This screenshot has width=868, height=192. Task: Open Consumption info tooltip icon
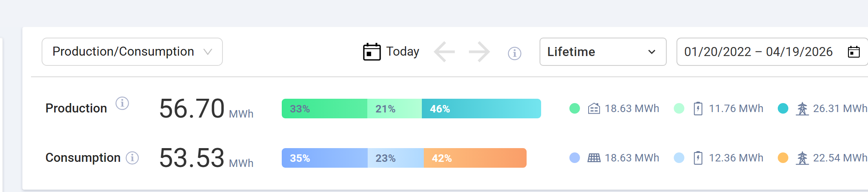pos(132,158)
